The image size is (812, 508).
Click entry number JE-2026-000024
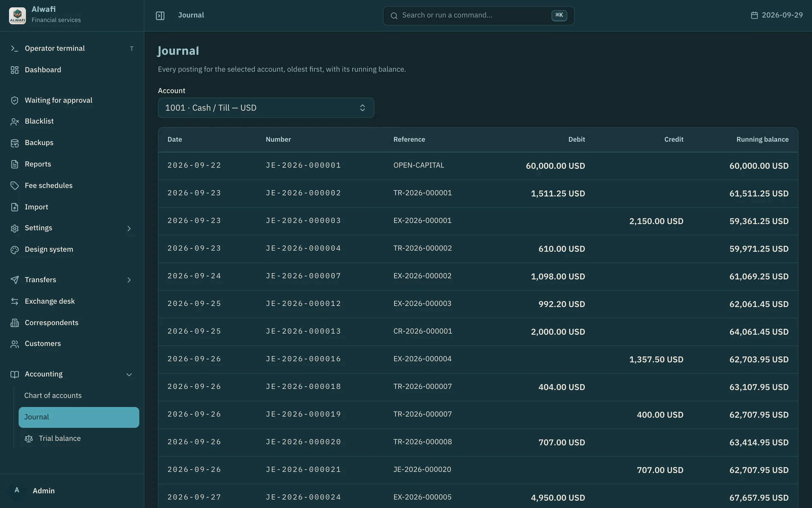pos(303,497)
